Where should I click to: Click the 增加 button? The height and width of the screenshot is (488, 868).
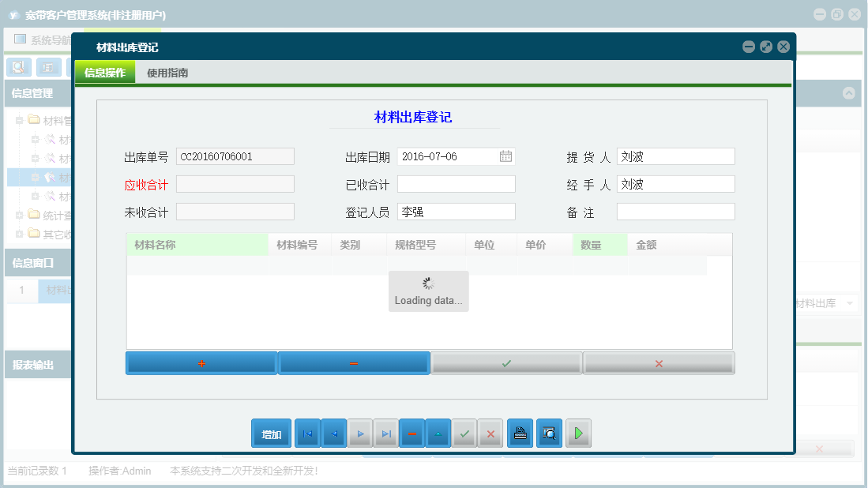pos(271,433)
